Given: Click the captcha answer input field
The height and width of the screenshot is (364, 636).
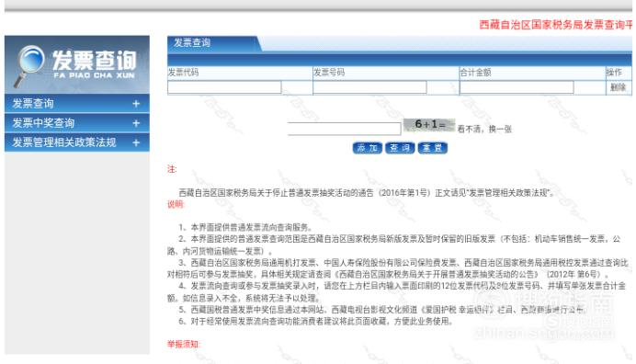Looking at the screenshot, I should pyautogui.click(x=345, y=129).
